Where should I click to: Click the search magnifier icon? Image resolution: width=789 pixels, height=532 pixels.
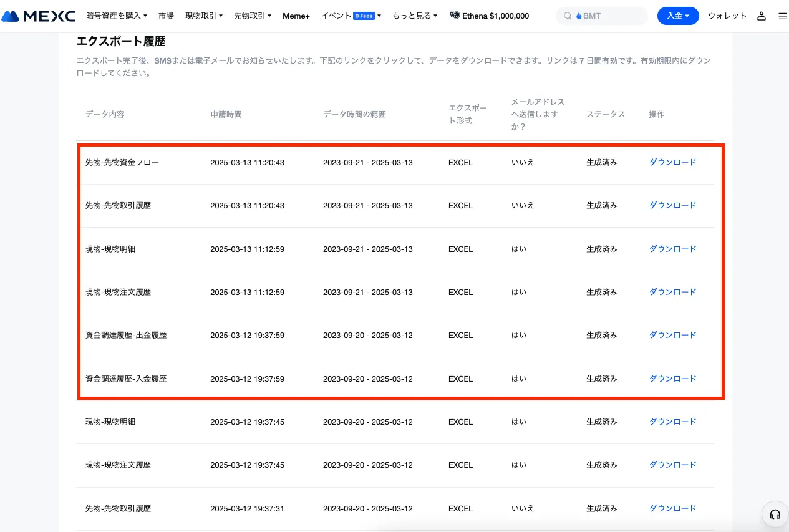point(567,16)
